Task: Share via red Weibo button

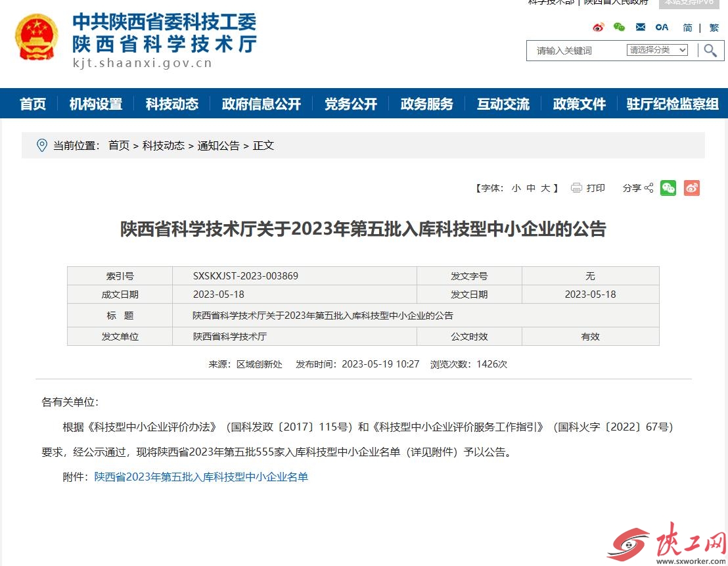Action: click(691, 188)
